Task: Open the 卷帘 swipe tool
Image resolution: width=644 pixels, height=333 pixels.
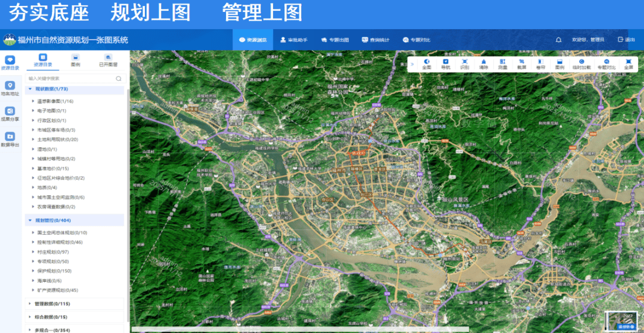Action: 540,64
